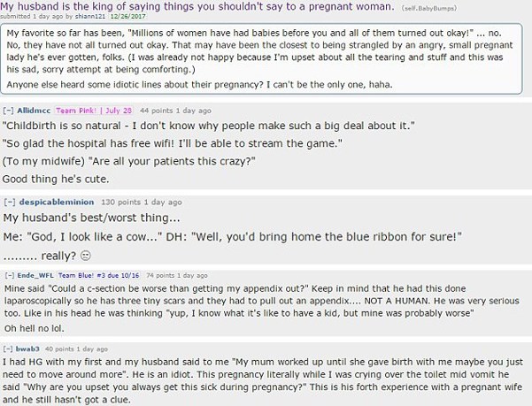Viewport: 532px width, 406px height.
Task: Visit Allidmcc's user profile
Action: pos(34,111)
